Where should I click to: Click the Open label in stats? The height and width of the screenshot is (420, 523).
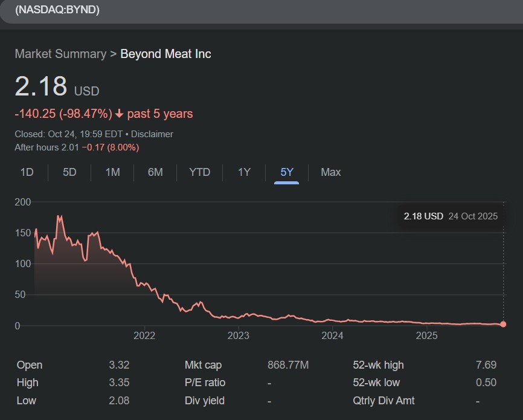click(x=30, y=365)
